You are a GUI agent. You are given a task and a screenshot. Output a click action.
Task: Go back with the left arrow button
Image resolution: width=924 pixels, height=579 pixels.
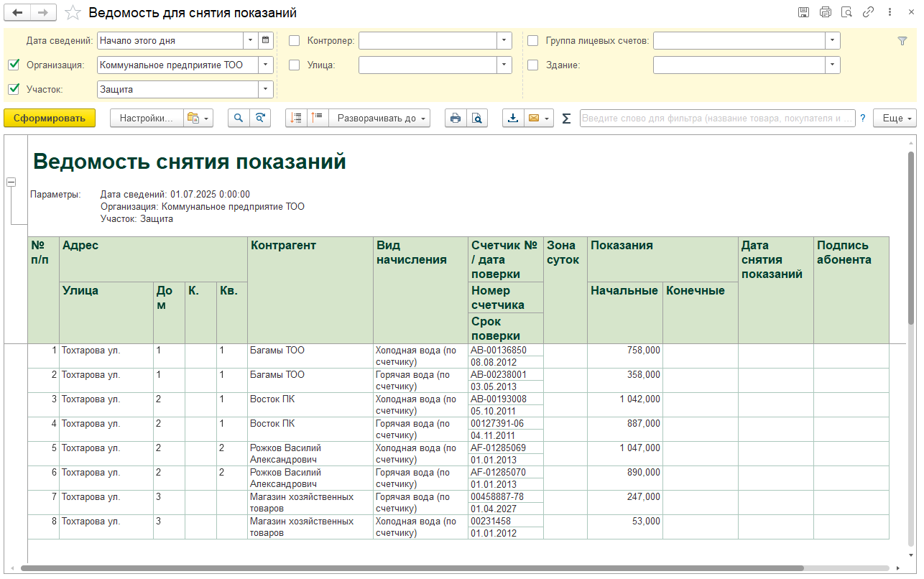(18, 12)
